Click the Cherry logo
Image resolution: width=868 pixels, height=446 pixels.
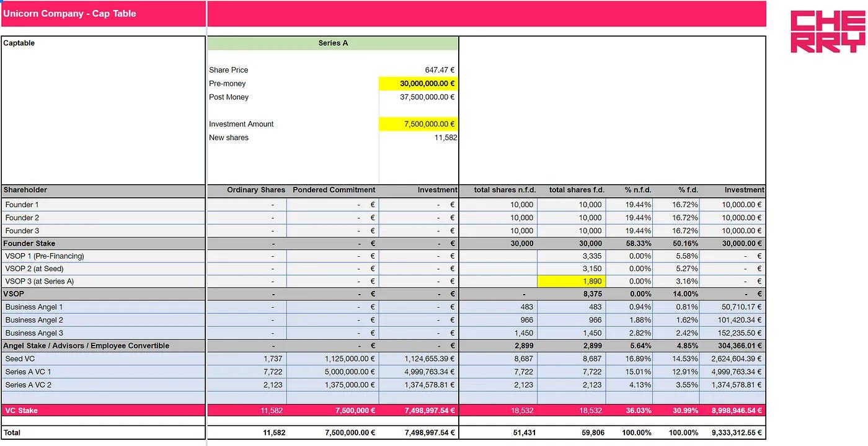click(827, 32)
